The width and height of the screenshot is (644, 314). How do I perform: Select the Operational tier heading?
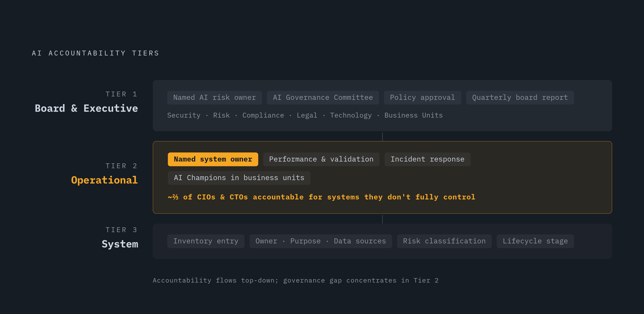pyautogui.click(x=104, y=180)
